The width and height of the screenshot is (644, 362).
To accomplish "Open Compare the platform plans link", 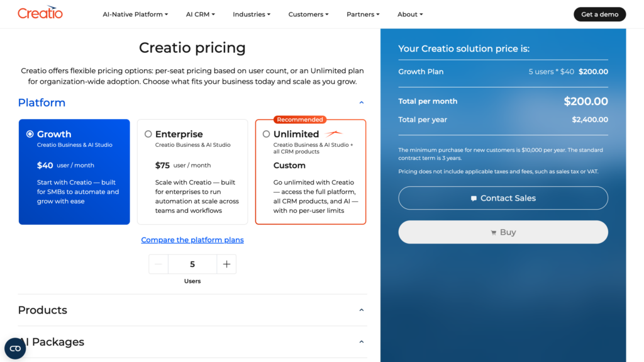I will pyautogui.click(x=192, y=240).
